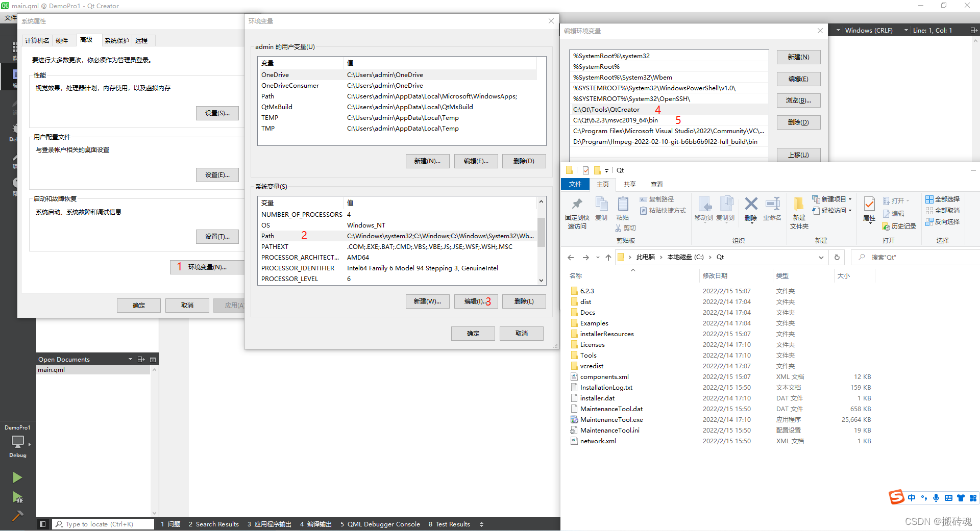Click the Copy icon in Explorer ribbon
The width and height of the screenshot is (980, 531).
coord(602,209)
